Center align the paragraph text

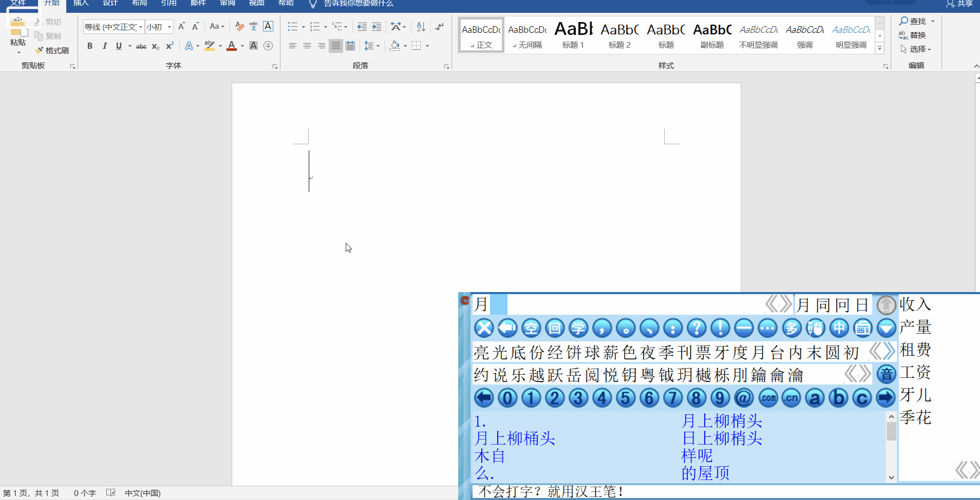click(307, 46)
